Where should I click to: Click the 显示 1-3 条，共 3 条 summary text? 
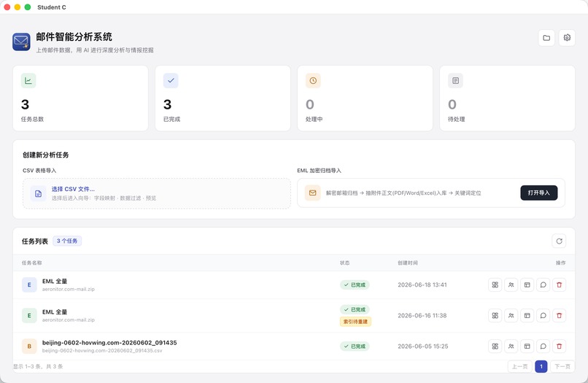38,366
